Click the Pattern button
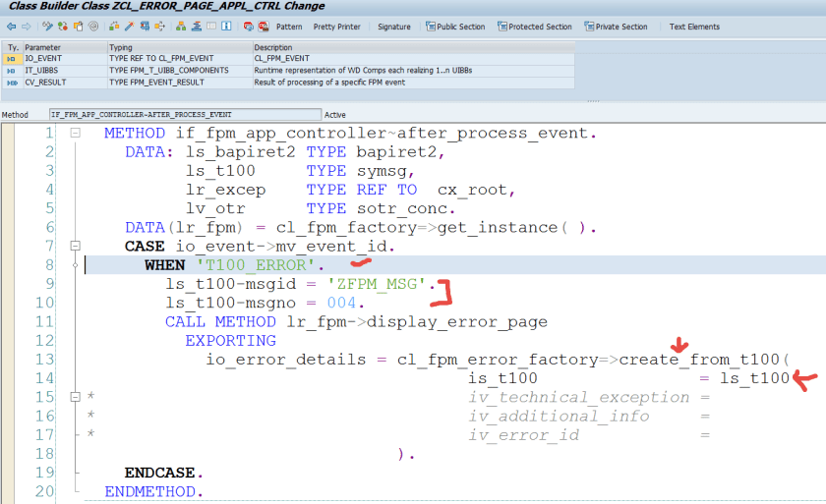This screenshot has width=826, height=504. coord(289,27)
